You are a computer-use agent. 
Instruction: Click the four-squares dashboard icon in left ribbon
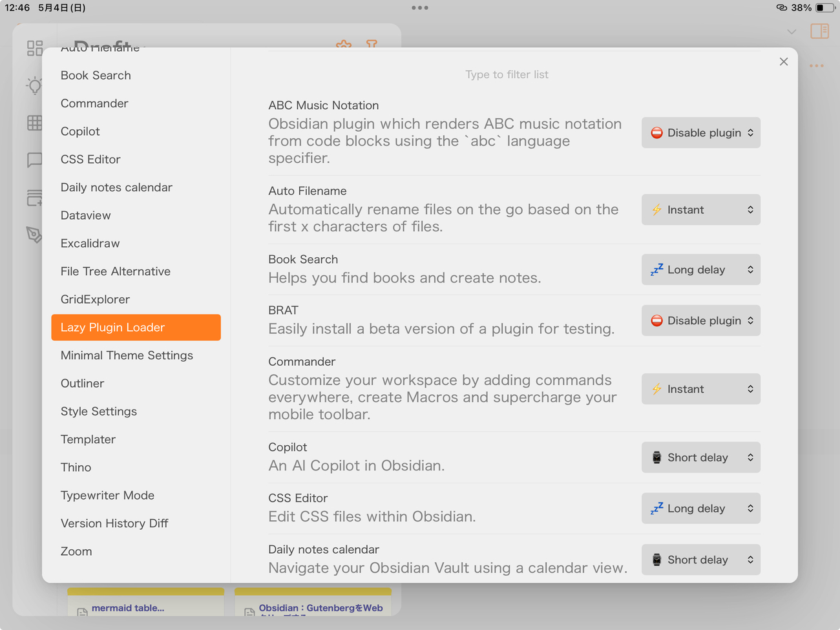pos(34,48)
